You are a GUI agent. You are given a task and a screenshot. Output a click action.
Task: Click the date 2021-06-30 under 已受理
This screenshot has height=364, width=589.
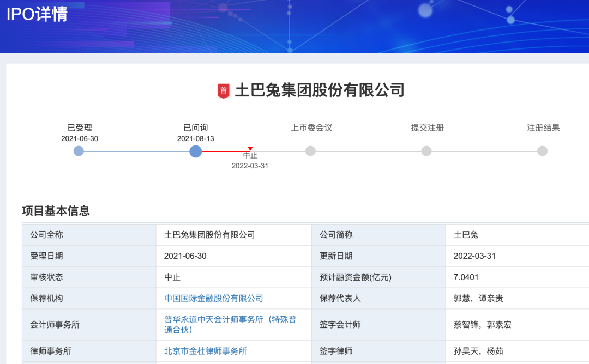point(80,139)
